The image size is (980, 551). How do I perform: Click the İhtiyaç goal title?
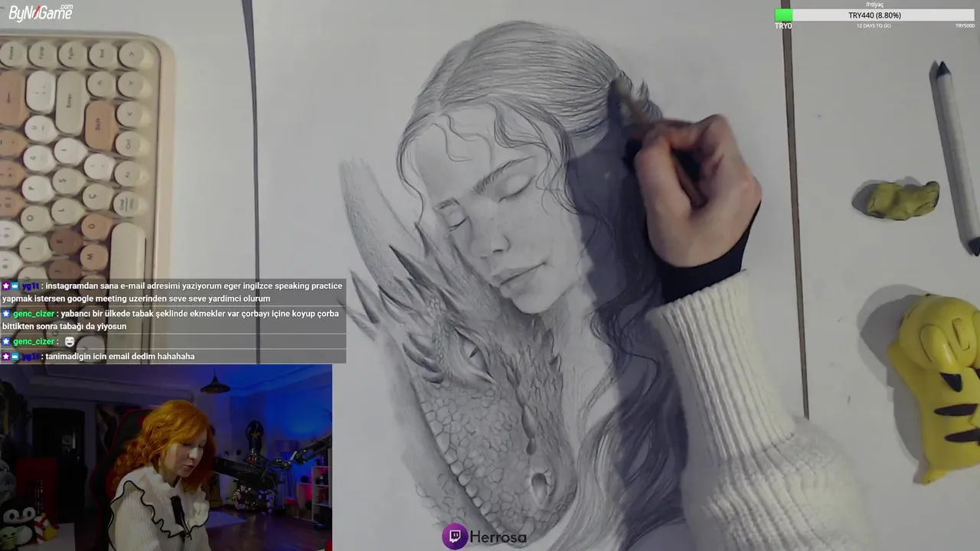tap(874, 5)
